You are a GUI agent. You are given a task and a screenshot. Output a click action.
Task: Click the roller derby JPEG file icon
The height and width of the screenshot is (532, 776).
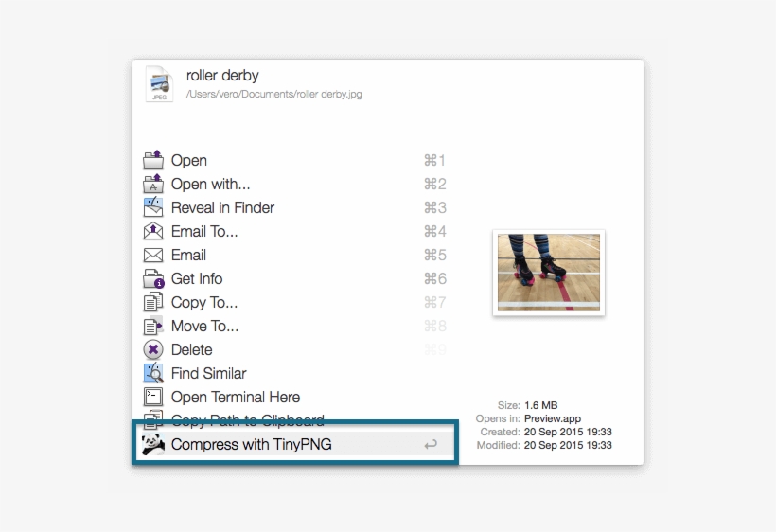point(159,84)
